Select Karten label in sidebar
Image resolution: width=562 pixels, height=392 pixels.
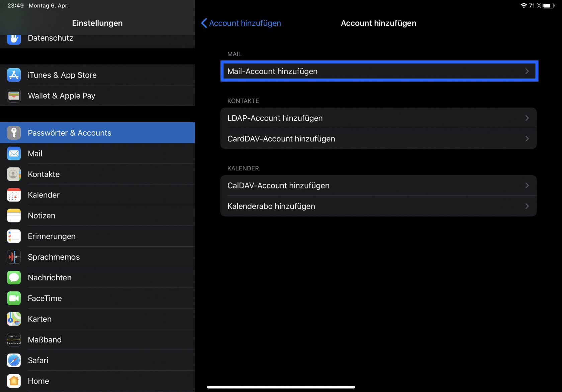click(40, 319)
